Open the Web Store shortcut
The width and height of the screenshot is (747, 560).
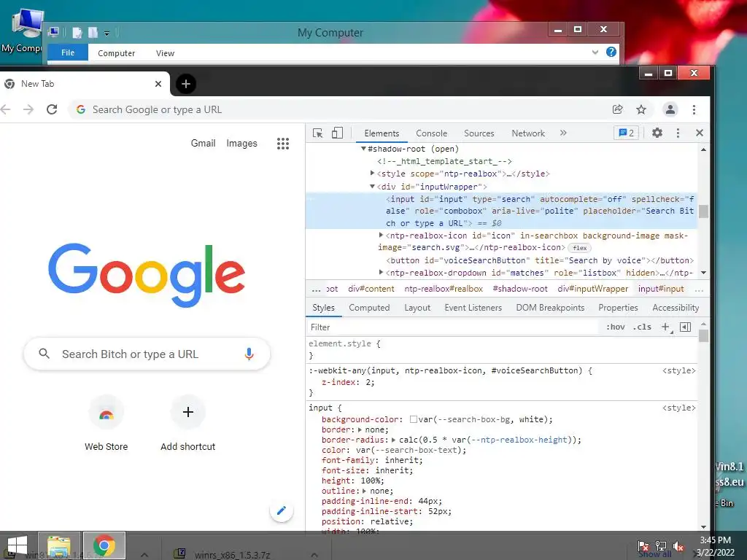tap(107, 423)
